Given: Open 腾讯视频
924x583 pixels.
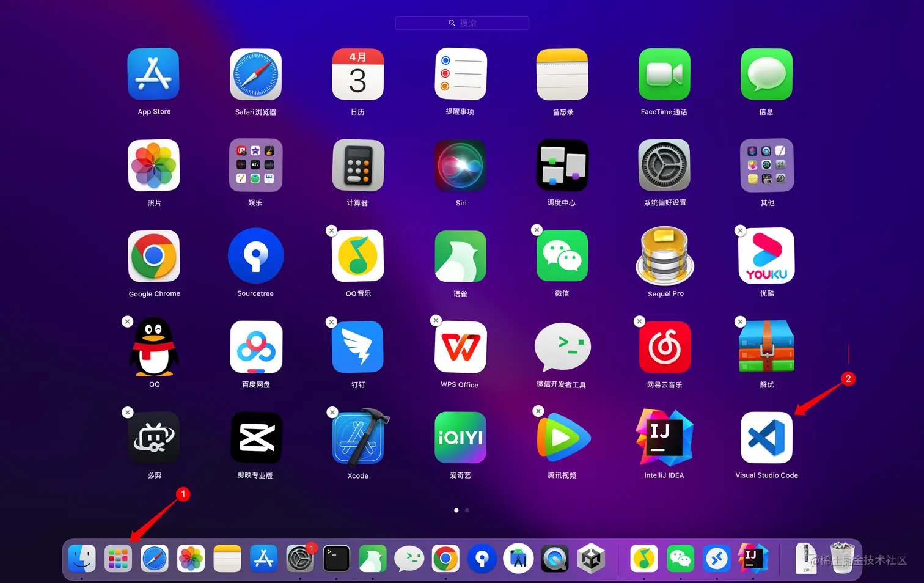Looking at the screenshot, I should click(x=562, y=437).
